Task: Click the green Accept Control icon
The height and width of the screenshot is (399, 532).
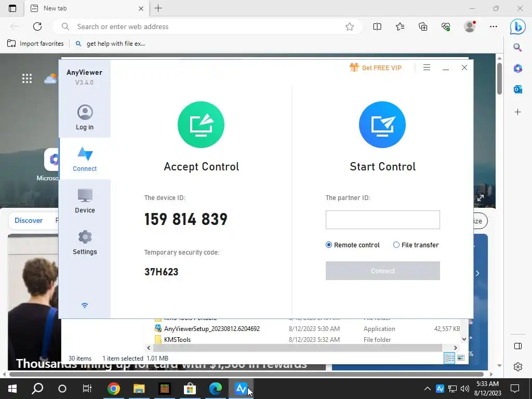Action: pyautogui.click(x=201, y=125)
